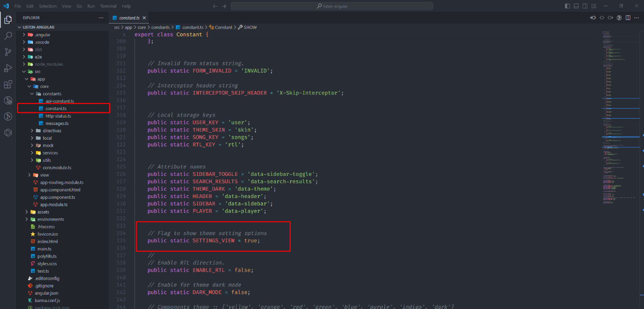Open the Source Control view
Image resolution: width=644 pixels, height=309 pixels.
pos(8,52)
